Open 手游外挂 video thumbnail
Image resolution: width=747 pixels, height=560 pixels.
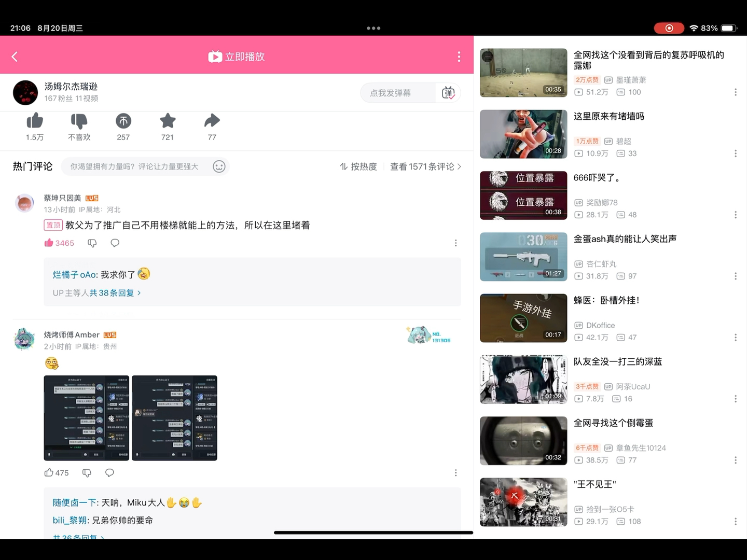[x=523, y=318]
